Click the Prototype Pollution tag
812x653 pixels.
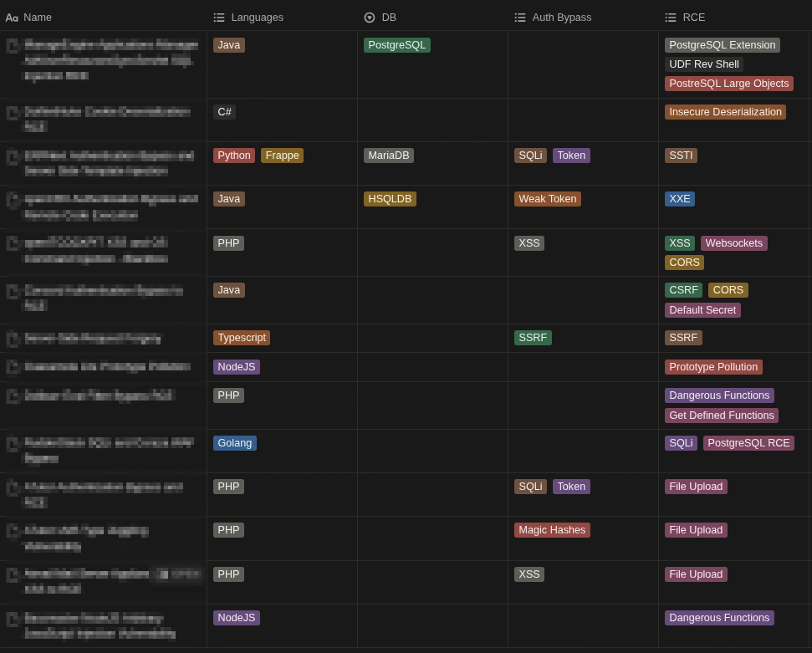(x=713, y=367)
